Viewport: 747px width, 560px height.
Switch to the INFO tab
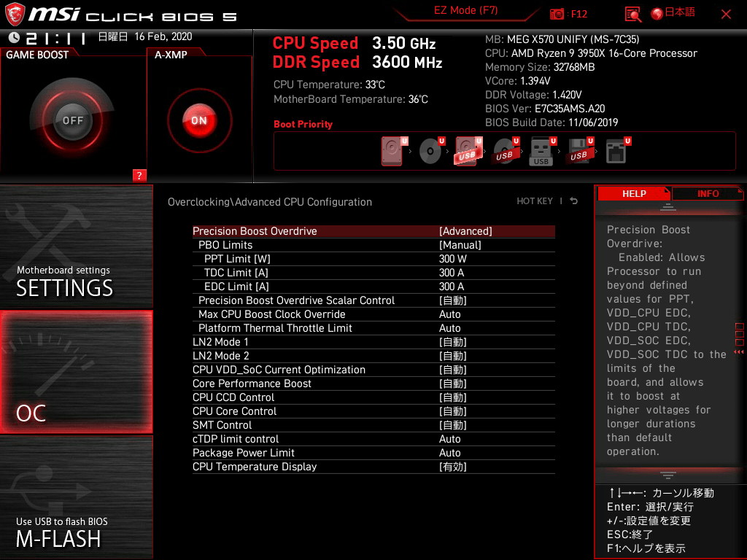pyautogui.click(x=708, y=194)
